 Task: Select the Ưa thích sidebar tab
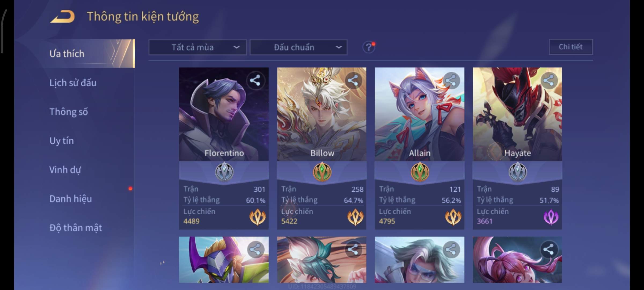pyautogui.click(x=67, y=54)
